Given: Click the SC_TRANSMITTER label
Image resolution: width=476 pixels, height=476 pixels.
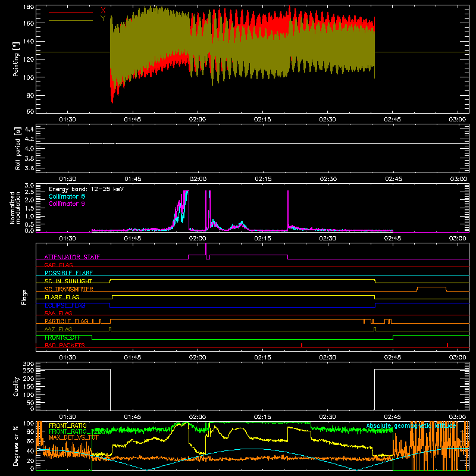Looking at the screenshot, I should [x=68, y=289].
